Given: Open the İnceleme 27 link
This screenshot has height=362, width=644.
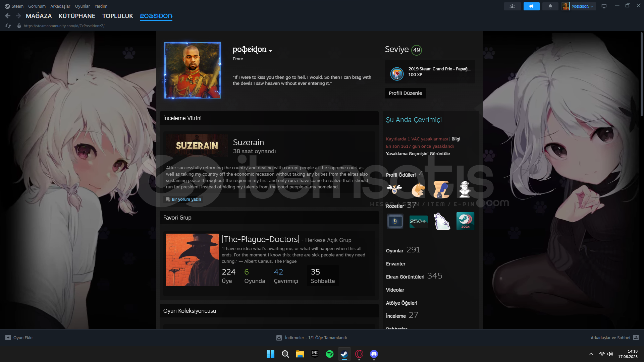Looking at the screenshot, I should (x=402, y=315).
